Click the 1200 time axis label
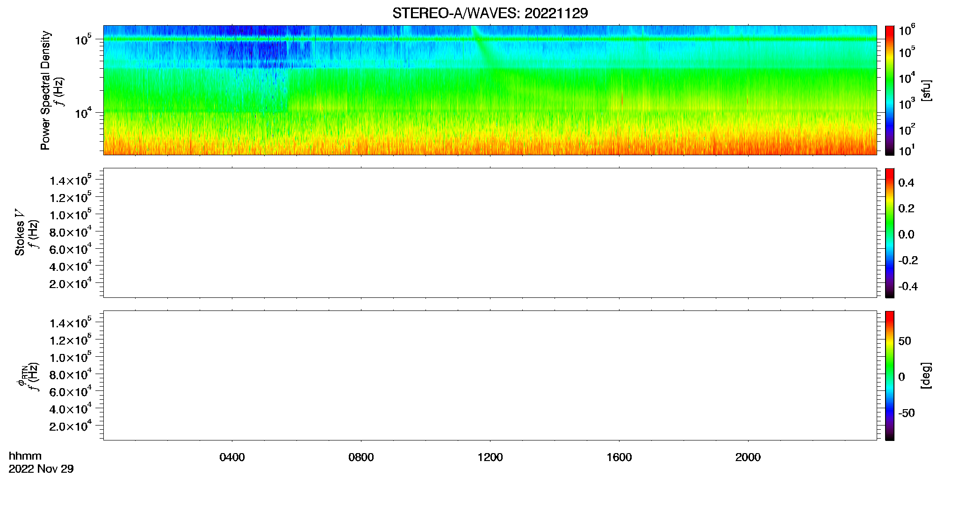980x505 pixels. pos(490,457)
